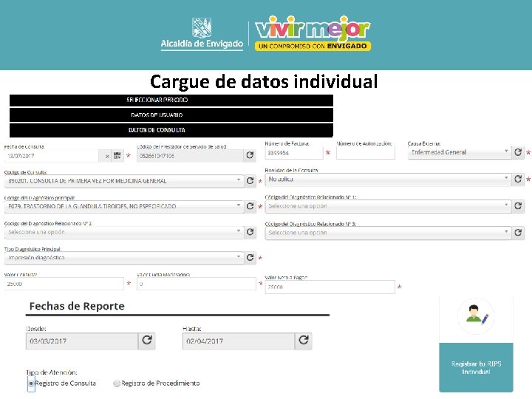The width and height of the screenshot is (532, 399).
Task: Click the Vivir Mejor logo
Action: click(x=313, y=33)
